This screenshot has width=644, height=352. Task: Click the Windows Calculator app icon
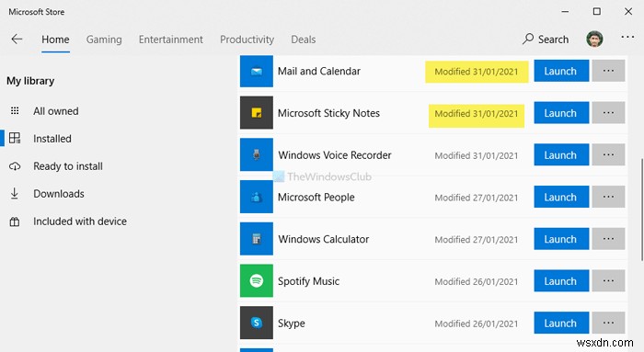click(x=257, y=239)
